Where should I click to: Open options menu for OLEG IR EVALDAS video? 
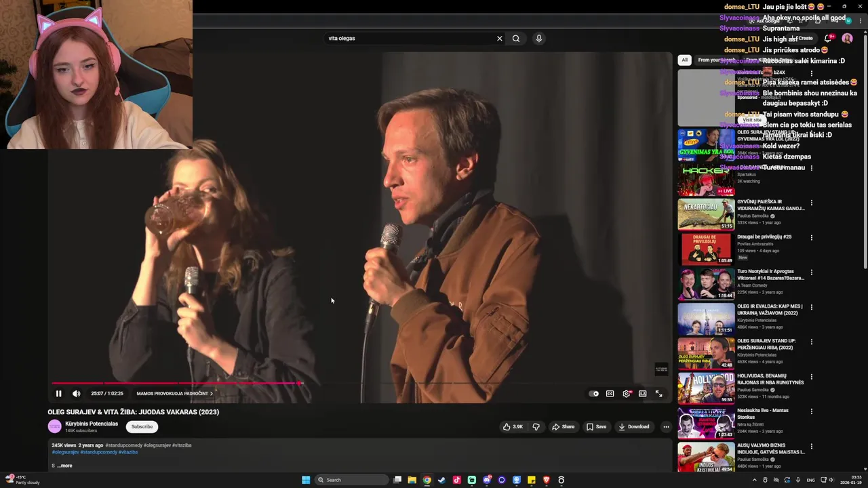(x=811, y=307)
